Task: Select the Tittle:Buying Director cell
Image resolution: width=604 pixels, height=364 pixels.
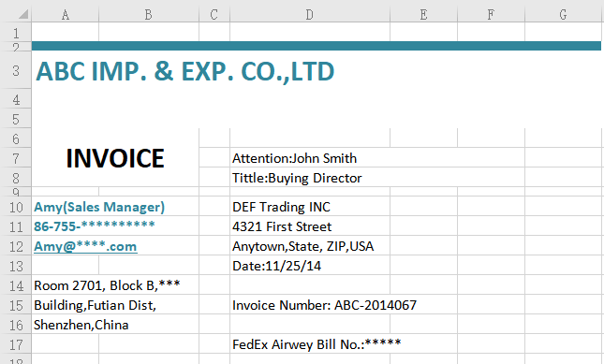Action: (297, 178)
